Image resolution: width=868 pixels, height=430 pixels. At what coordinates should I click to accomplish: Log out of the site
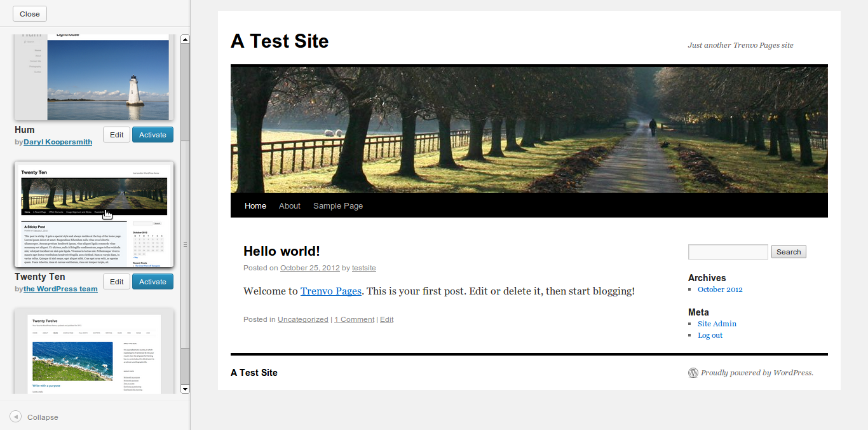[x=710, y=335]
